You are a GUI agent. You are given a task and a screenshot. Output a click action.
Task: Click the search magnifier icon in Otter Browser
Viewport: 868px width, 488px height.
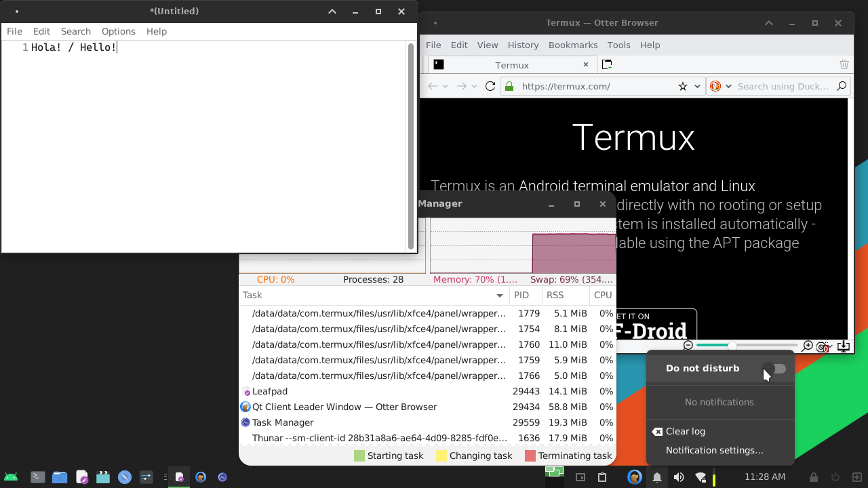pyautogui.click(x=842, y=86)
